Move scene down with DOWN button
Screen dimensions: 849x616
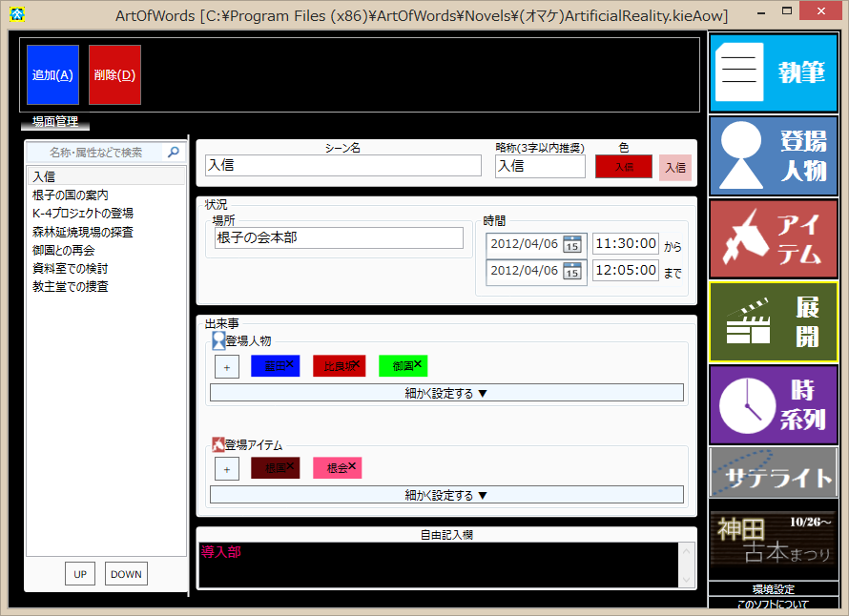click(x=126, y=574)
